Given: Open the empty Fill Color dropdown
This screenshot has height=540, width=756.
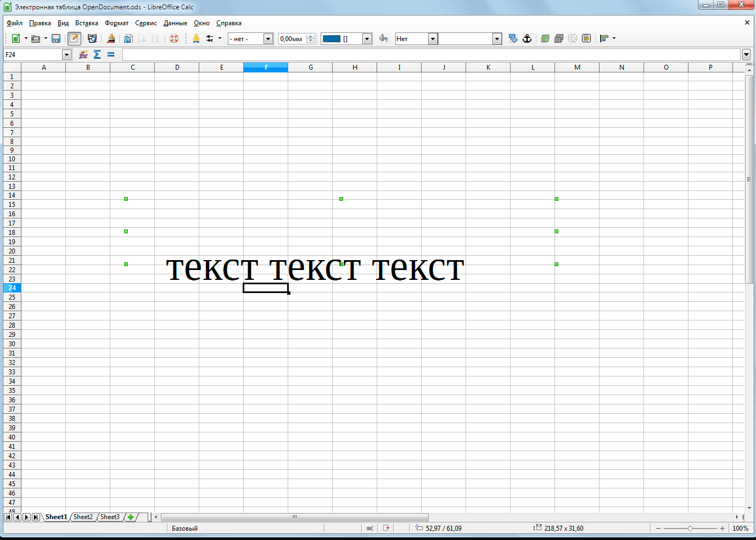Looking at the screenshot, I should coord(497,38).
